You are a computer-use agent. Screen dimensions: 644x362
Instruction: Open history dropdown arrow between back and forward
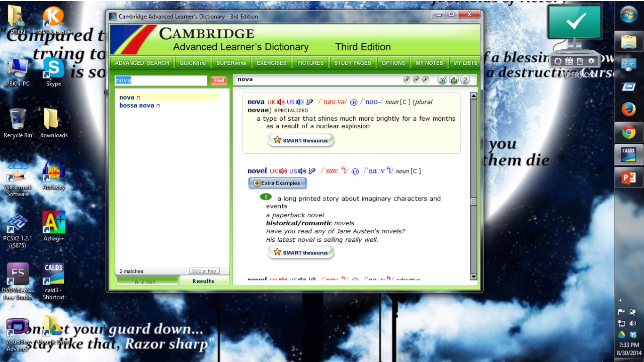pyautogui.click(x=416, y=79)
